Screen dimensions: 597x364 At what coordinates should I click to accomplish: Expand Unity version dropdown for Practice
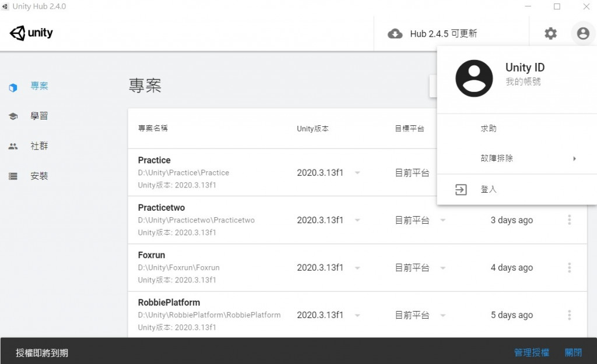click(357, 172)
